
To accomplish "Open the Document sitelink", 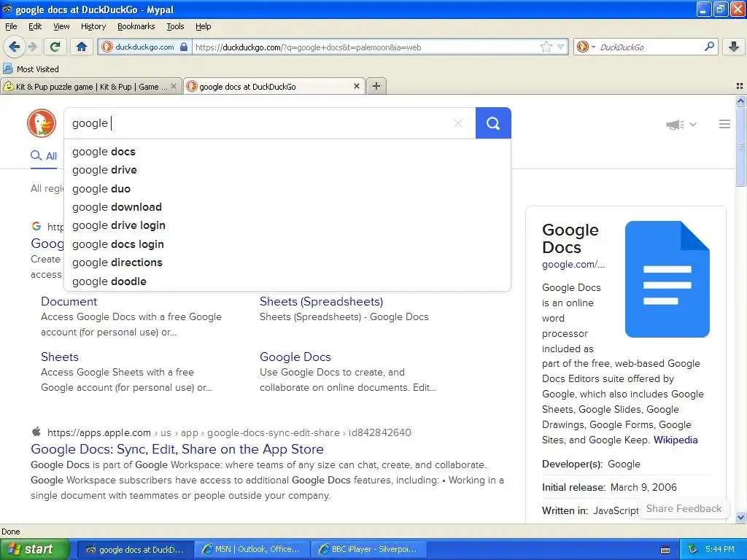I will tap(69, 301).
